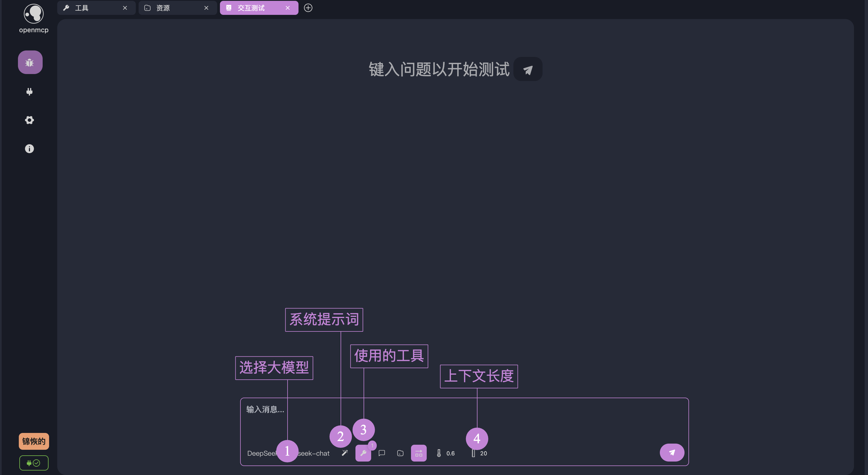Click the green connection status indicator

34,463
